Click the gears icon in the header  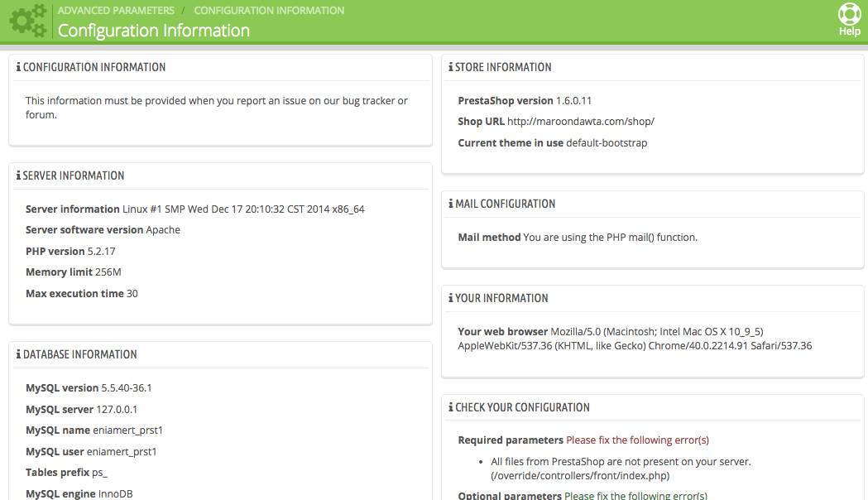[x=28, y=21]
